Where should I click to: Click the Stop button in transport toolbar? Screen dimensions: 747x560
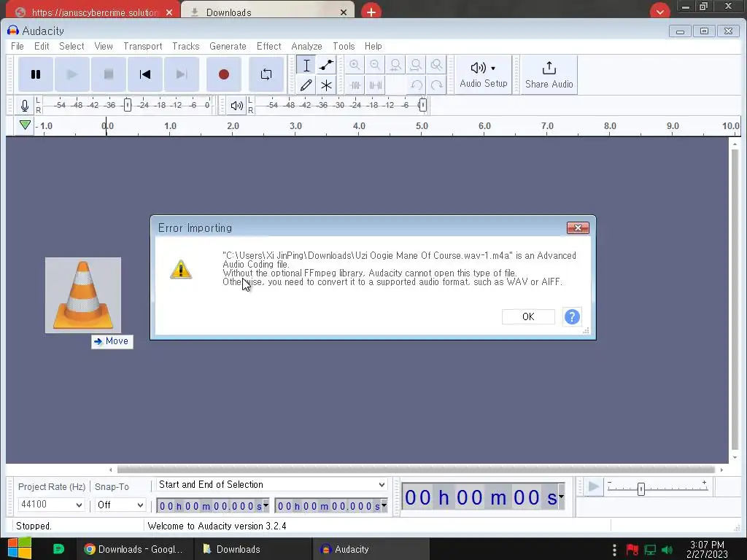pyautogui.click(x=109, y=74)
